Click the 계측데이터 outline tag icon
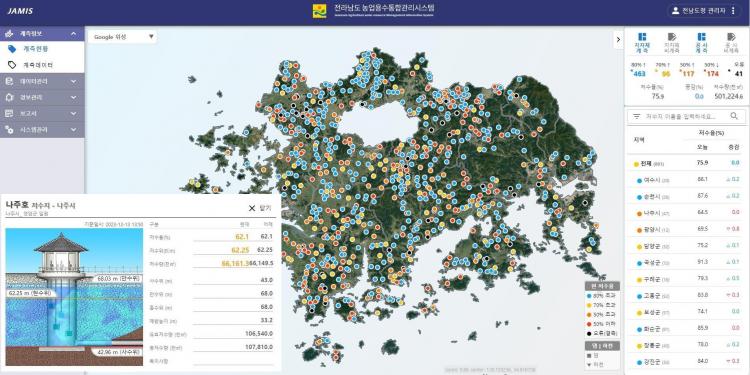 point(12,65)
